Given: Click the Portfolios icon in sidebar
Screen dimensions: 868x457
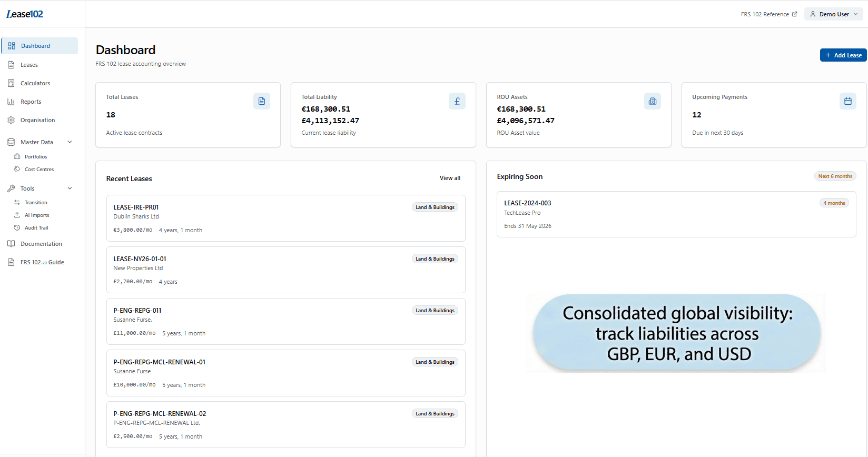Looking at the screenshot, I should pyautogui.click(x=17, y=156).
